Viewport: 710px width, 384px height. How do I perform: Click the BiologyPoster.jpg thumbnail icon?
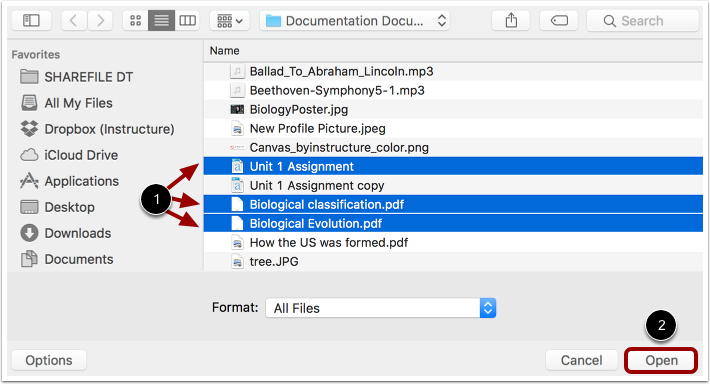(237, 110)
